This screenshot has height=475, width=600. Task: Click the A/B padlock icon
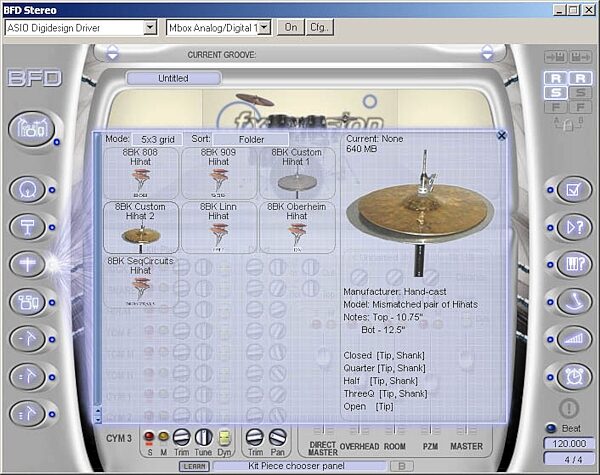tap(568, 124)
